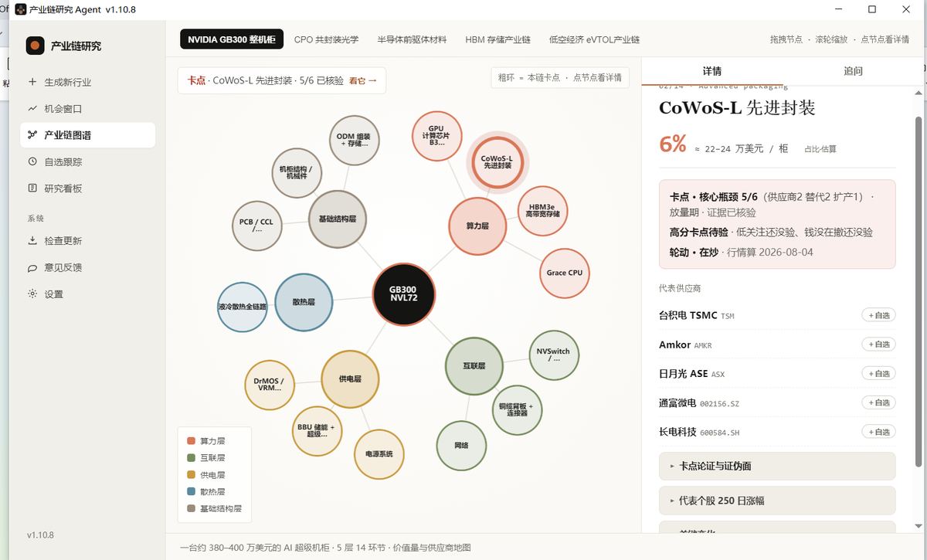Select the 供电层 node
Screen dimensions: 927x560
[x=350, y=378]
